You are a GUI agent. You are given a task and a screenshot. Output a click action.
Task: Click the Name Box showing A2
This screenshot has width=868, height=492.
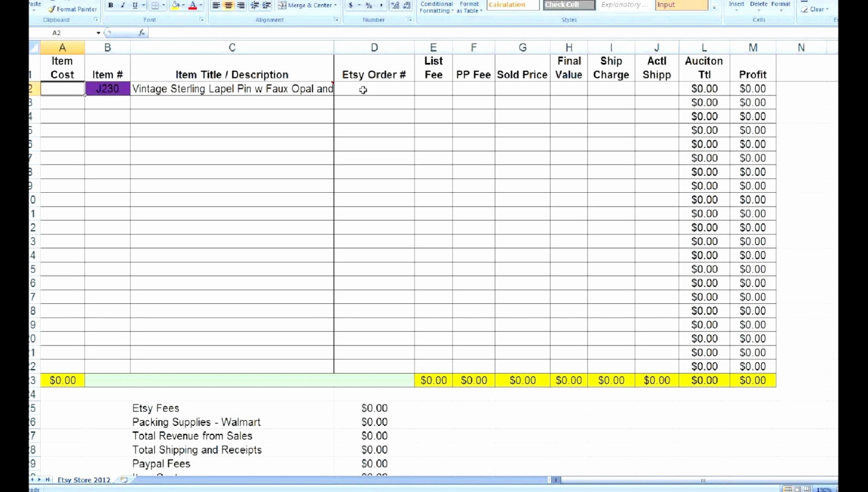(56, 32)
